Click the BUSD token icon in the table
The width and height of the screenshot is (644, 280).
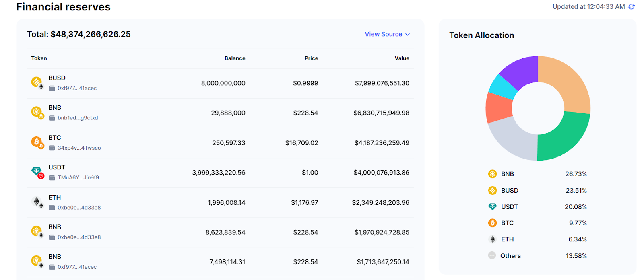tap(37, 82)
